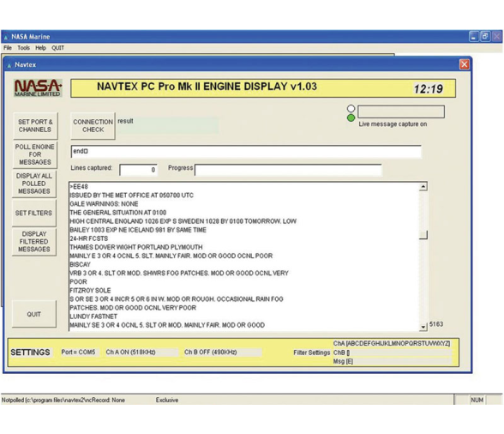Click the 'end' text input field
The image size is (504, 434).
point(246,151)
